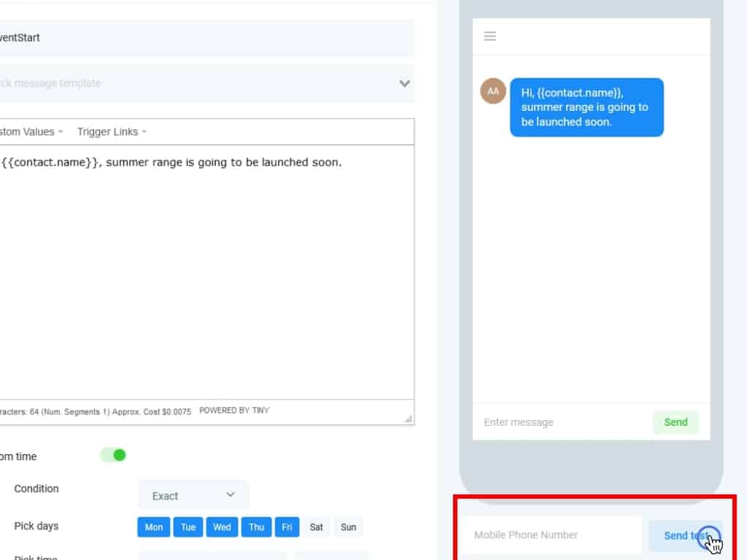Click the Mobile Phone Number field
The width and height of the screenshot is (747, 560).
tap(550, 535)
